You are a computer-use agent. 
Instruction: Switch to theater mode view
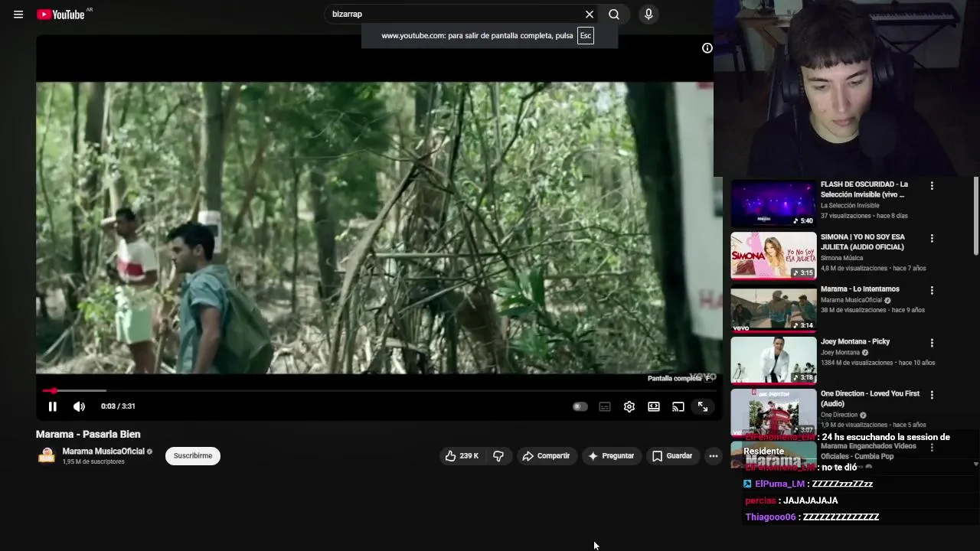click(x=654, y=406)
